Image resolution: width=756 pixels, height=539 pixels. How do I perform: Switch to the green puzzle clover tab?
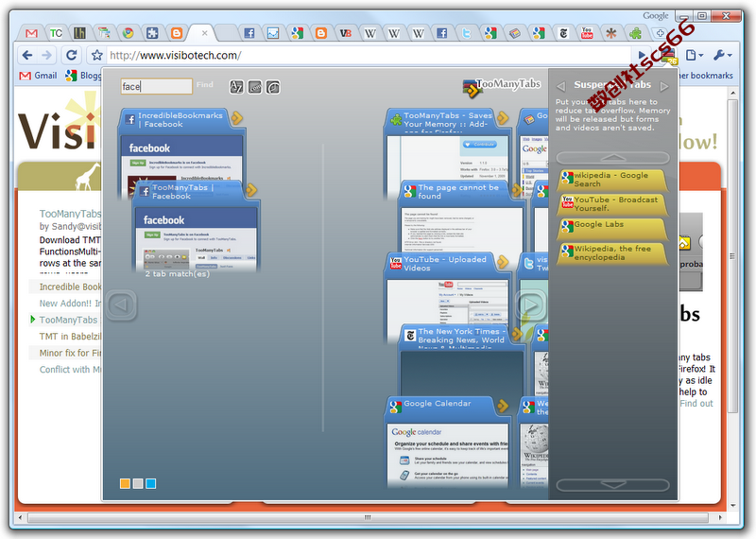[635, 33]
